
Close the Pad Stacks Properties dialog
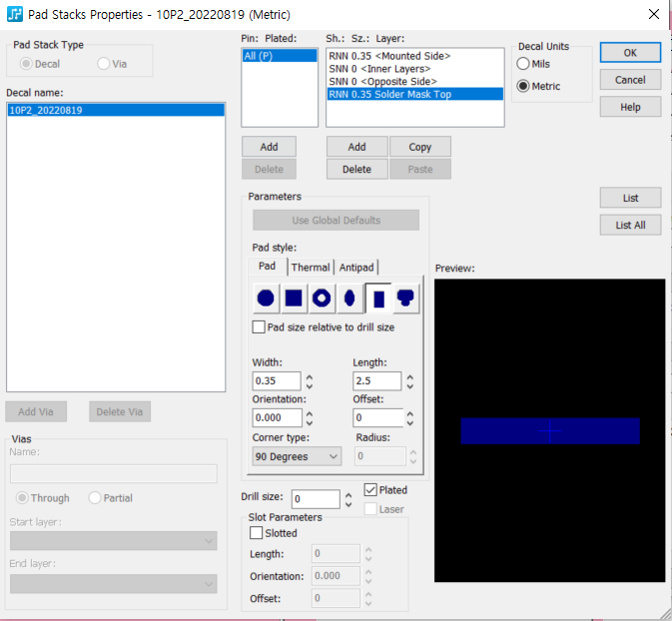point(653,15)
